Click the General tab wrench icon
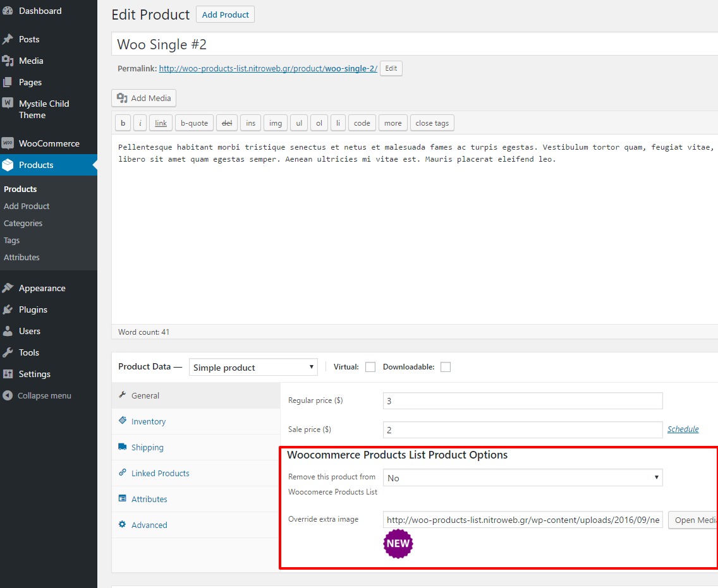Viewport: 718px width, 588px height. click(x=122, y=395)
